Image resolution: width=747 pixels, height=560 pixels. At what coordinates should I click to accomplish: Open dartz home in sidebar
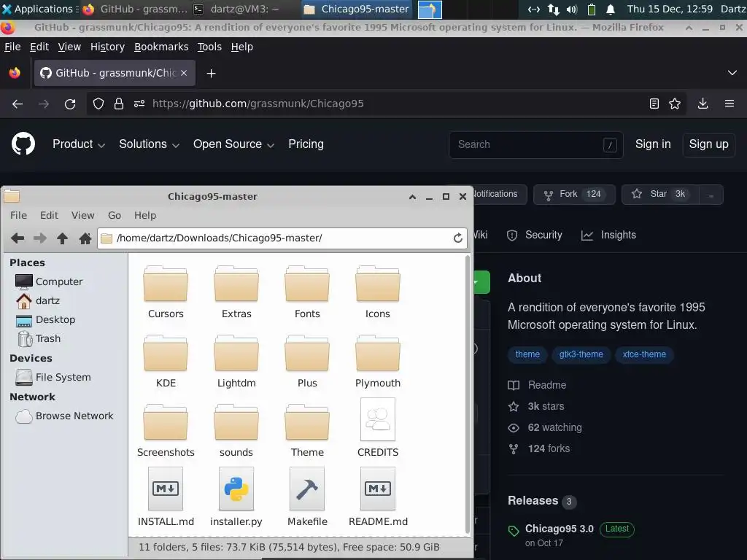point(38,300)
